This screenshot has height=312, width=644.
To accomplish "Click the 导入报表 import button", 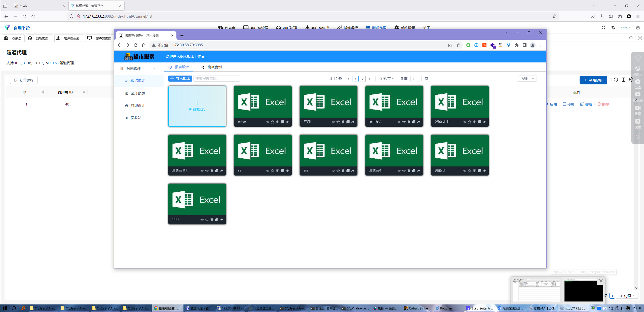I will (180, 79).
